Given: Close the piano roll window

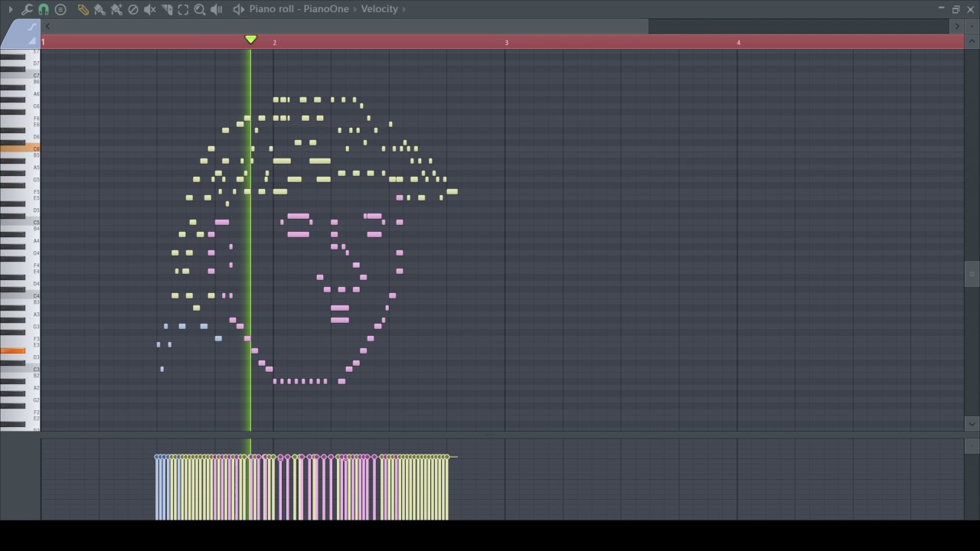Looking at the screenshot, I should click(970, 9).
